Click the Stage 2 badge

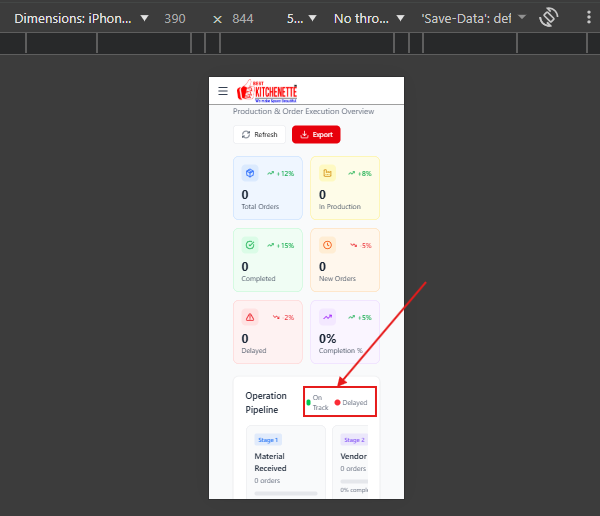pyautogui.click(x=354, y=440)
